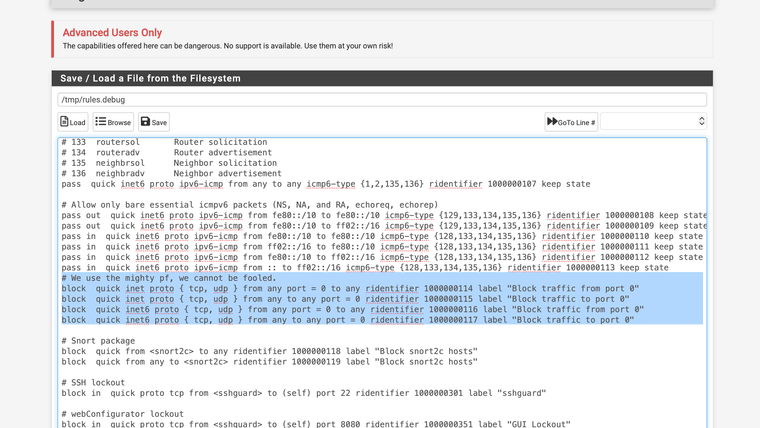This screenshot has height=428, width=760.
Task: Click the GoTo Line # button
Action: 571,122
